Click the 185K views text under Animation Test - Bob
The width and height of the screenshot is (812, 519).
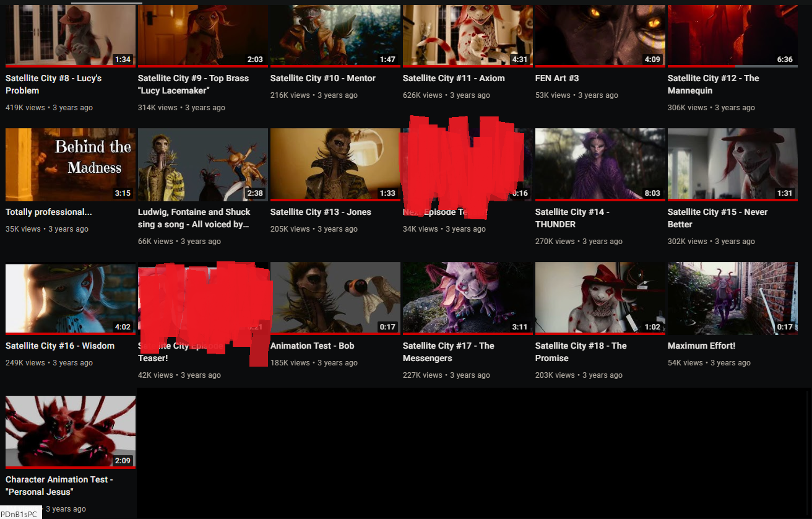[x=290, y=363]
